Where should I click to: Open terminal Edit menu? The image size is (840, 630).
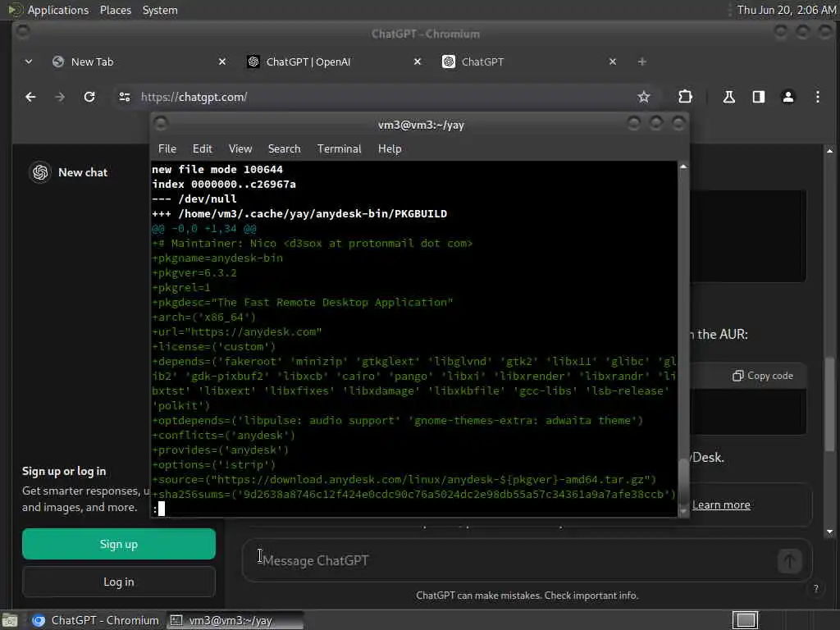(202, 149)
